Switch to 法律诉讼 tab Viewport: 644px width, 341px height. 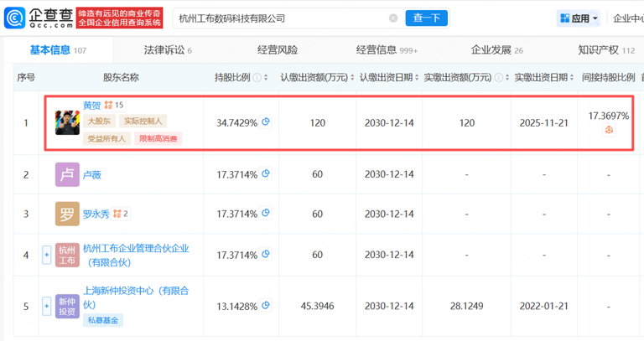point(168,50)
